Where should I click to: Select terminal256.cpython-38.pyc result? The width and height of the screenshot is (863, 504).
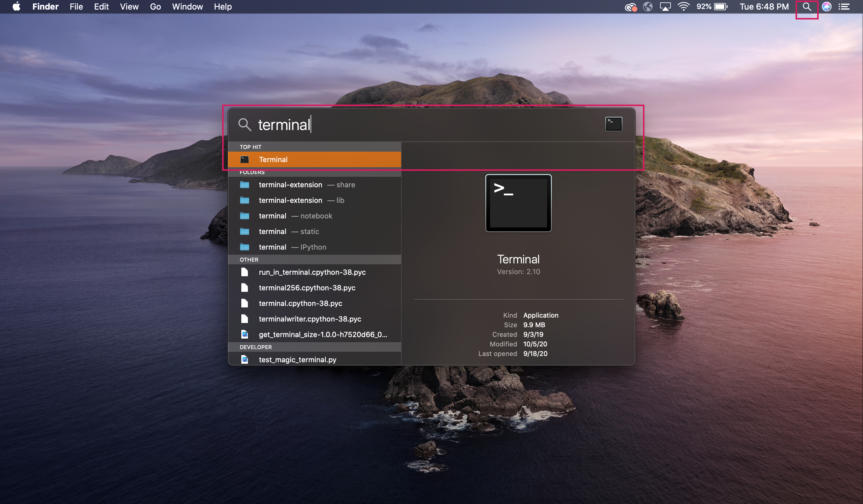(x=314, y=288)
